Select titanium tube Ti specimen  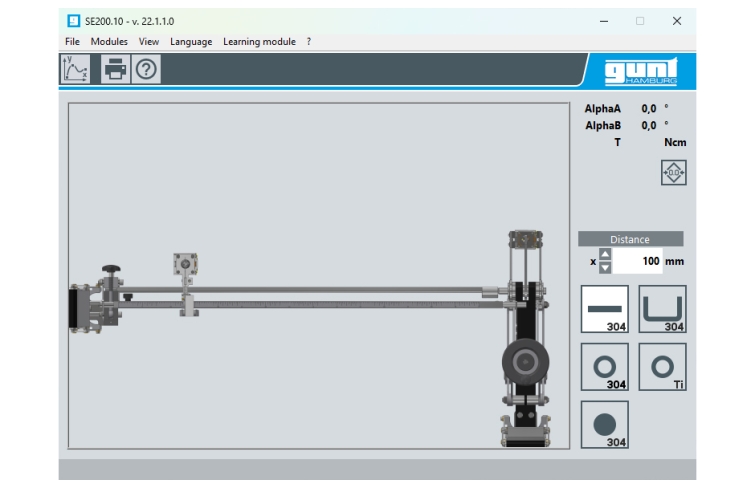663,367
